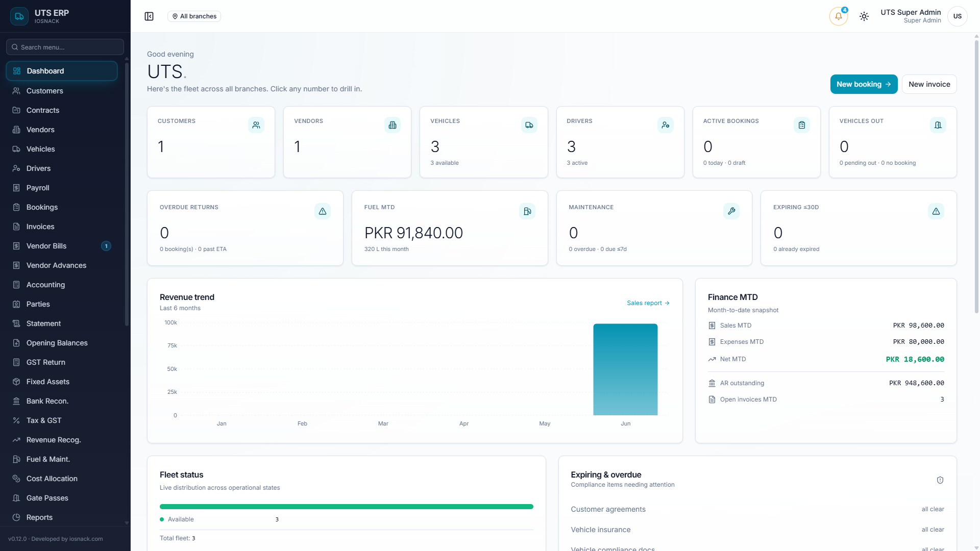Screen dimensions: 980x551
Task: Click the Invoices sidebar icon
Action: (x=16, y=227)
